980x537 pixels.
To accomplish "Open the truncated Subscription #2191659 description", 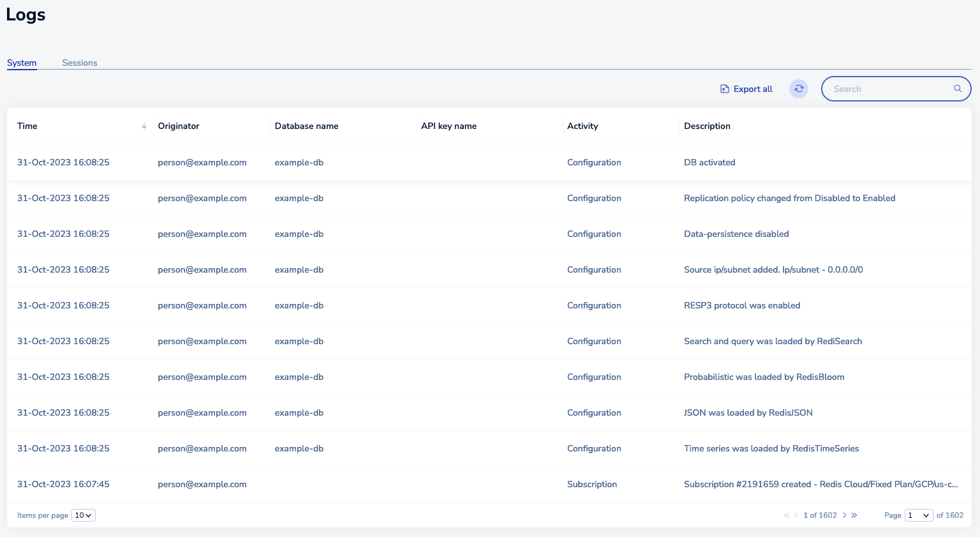I will pos(821,484).
